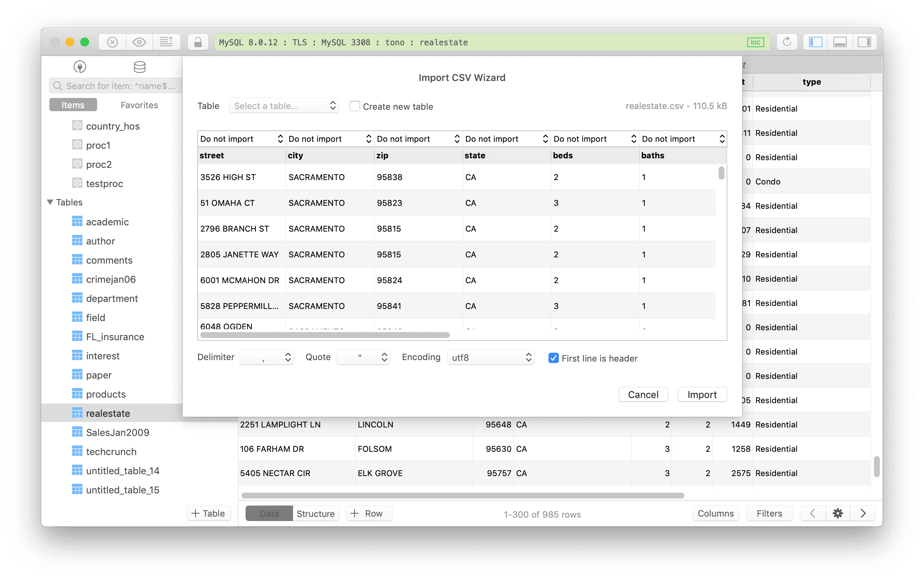Click the techcrunch table icon
Viewport: 924px width, 581px height.
(77, 451)
